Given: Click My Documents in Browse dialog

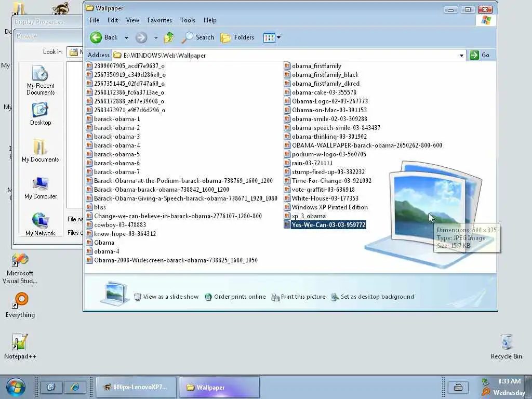Looking at the screenshot, I should 41,151.
